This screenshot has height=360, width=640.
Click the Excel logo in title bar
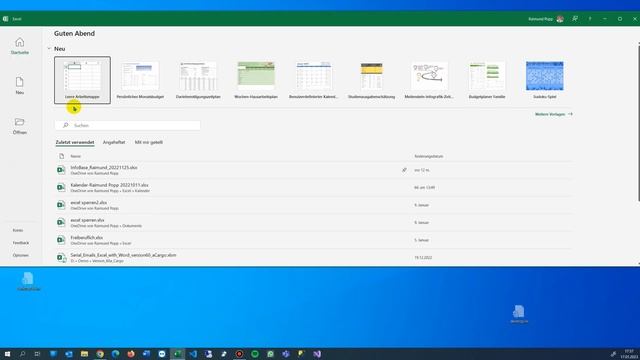6,19
